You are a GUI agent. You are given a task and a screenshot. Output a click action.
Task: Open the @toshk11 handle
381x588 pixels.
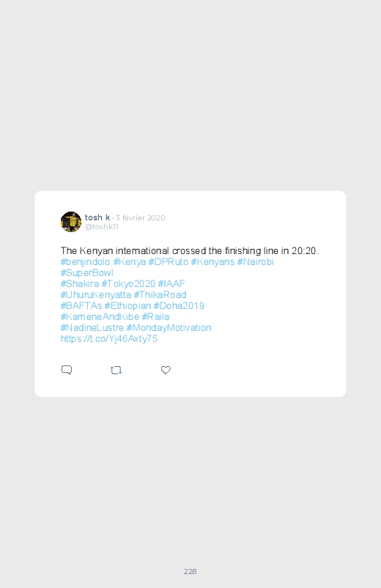102,227
